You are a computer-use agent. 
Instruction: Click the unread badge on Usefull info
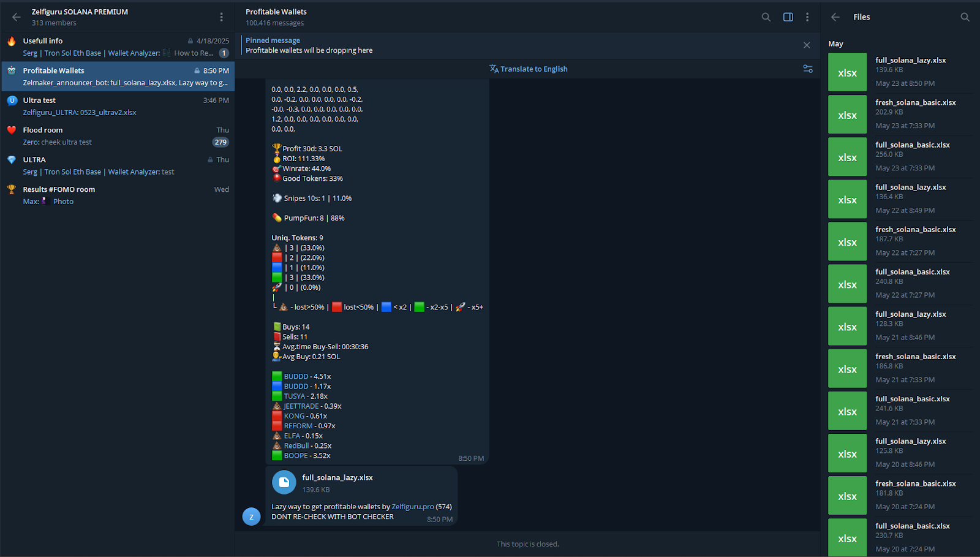(224, 53)
